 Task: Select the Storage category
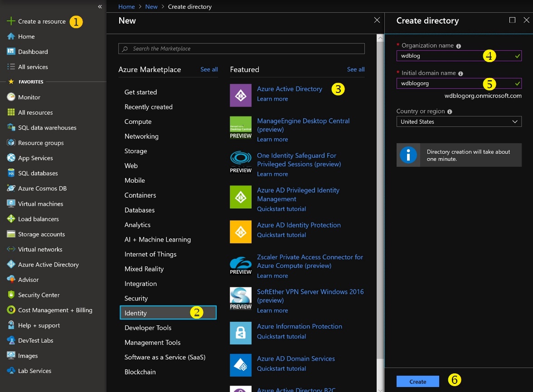coord(136,151)
